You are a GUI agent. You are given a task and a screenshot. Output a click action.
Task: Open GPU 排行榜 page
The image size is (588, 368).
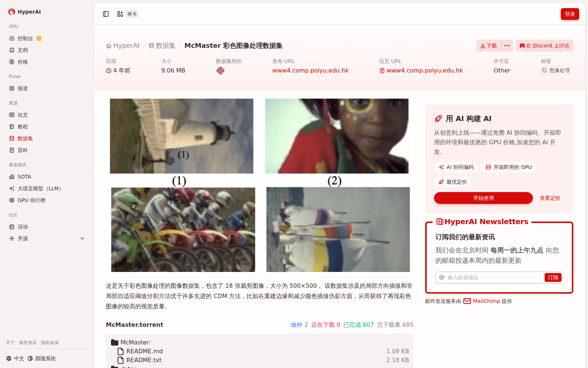coord(32,200)
